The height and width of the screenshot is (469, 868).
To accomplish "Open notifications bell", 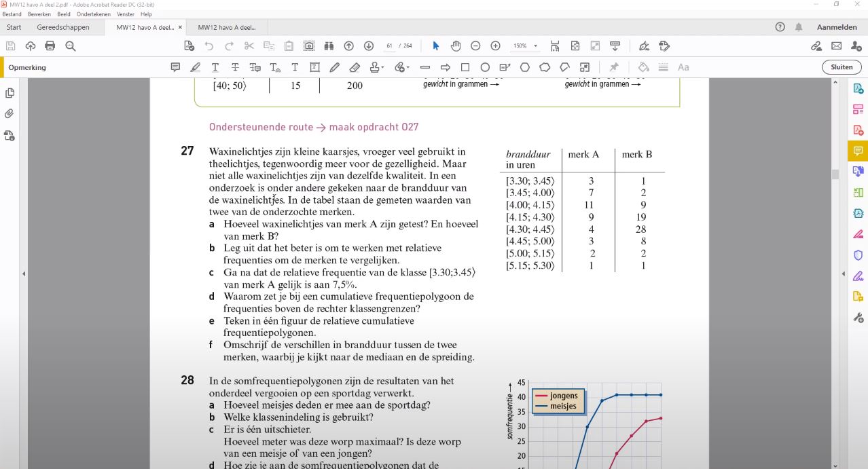I will click(799, 27).
